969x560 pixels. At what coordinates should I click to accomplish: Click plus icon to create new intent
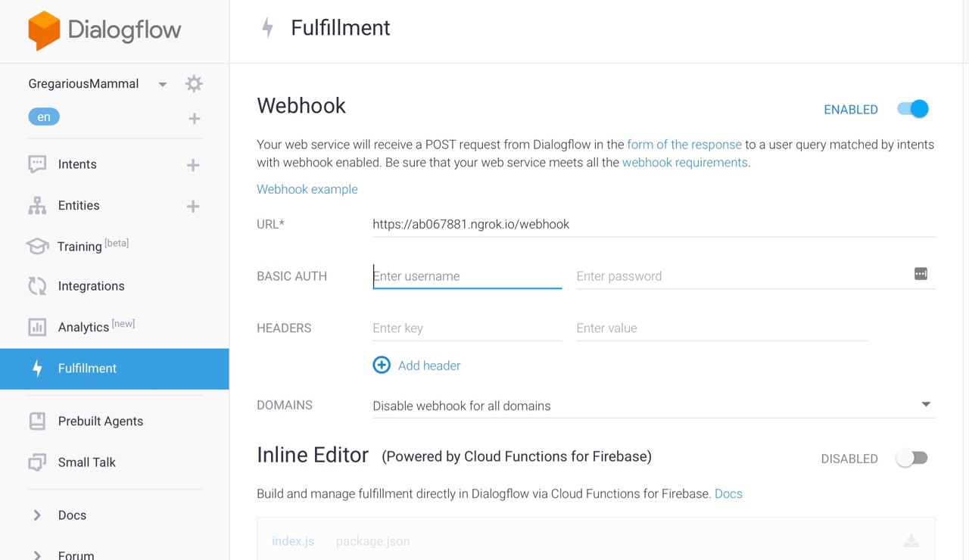(x=193, y=165)
